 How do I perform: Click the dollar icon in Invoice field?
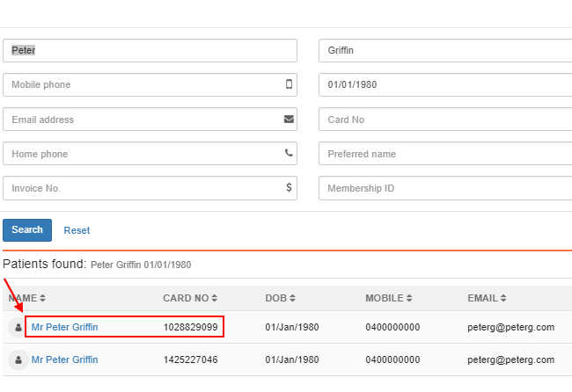pos(289,187)
